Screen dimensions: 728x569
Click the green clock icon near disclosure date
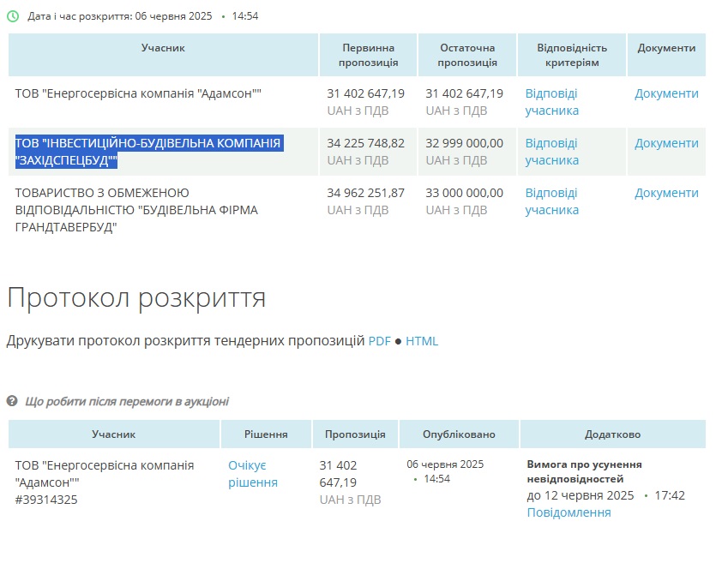[13, 16]
